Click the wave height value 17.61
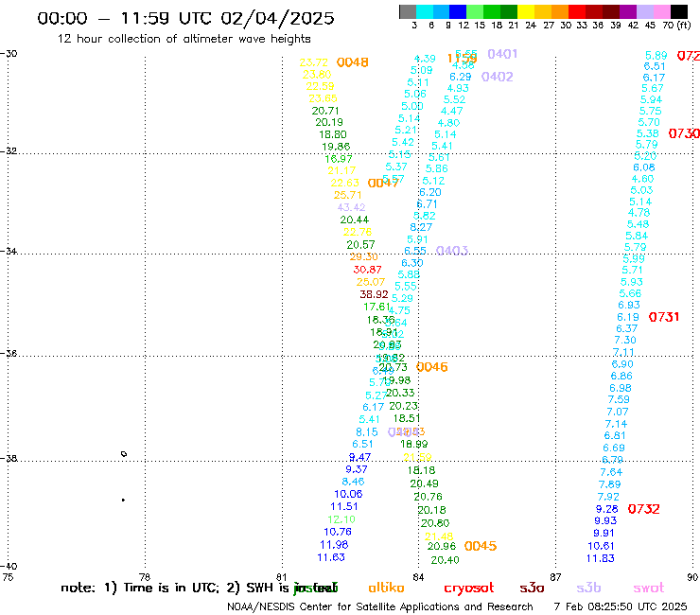This screenshot has width=700, height=615. point(376,307)
